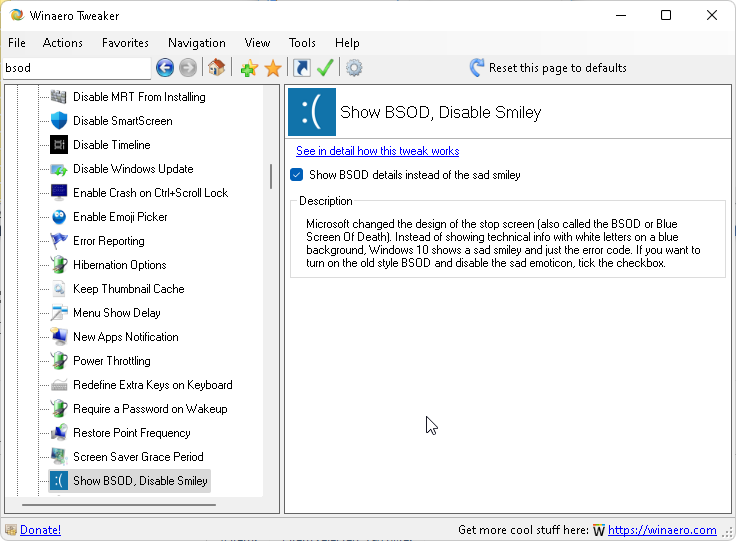
Task: Open the View menu
Action: coord(257,43)
